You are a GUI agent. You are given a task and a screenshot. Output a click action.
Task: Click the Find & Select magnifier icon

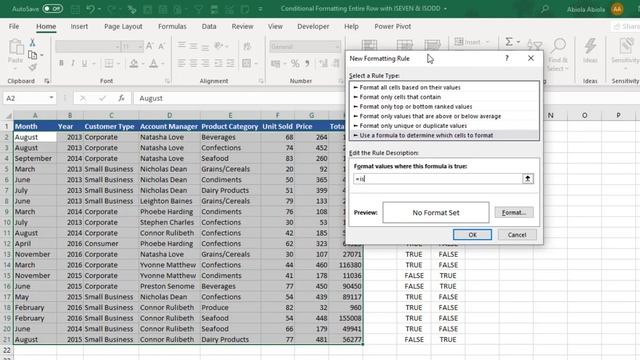[559, 46]
